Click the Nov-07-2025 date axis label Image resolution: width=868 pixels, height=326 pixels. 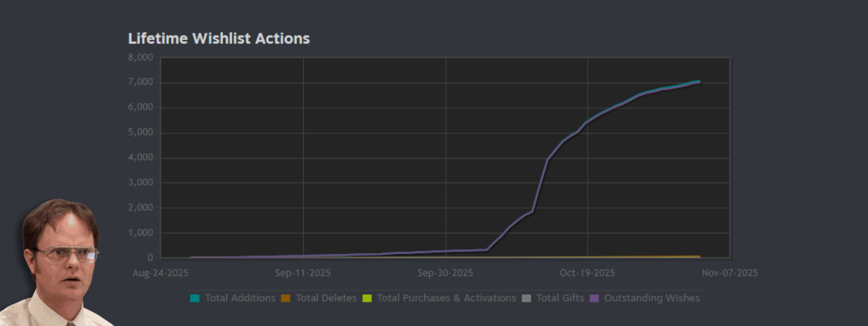click(x=730, y=273)
